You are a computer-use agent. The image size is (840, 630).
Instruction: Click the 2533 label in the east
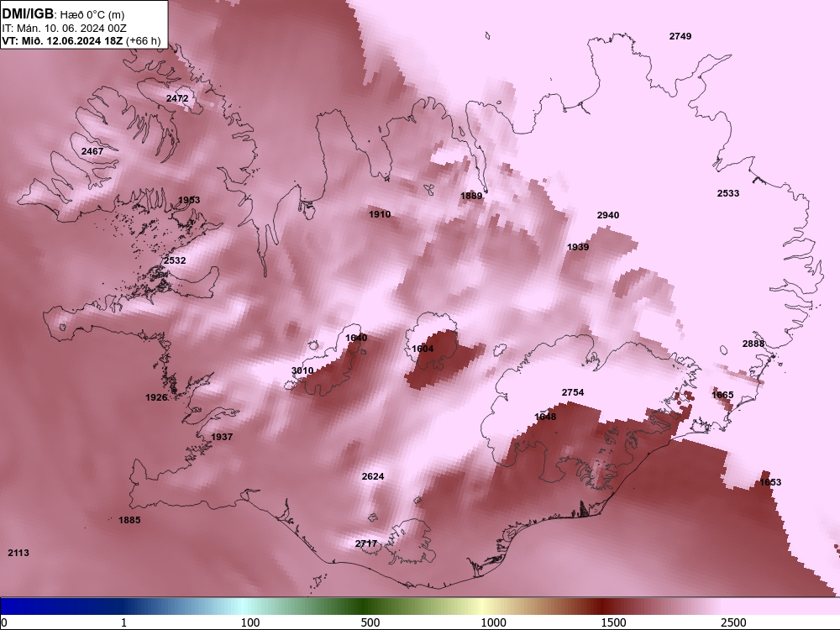pyautogui.click(x=728, y=193)
